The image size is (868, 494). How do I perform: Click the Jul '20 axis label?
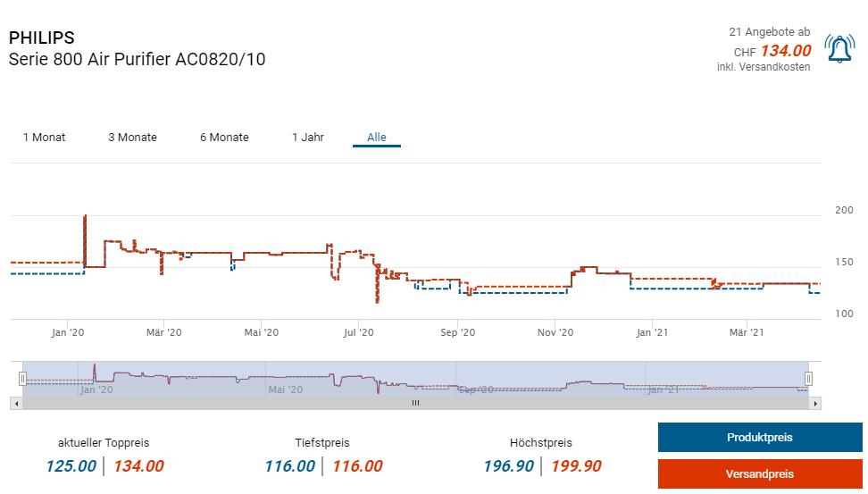coord(359,332)
